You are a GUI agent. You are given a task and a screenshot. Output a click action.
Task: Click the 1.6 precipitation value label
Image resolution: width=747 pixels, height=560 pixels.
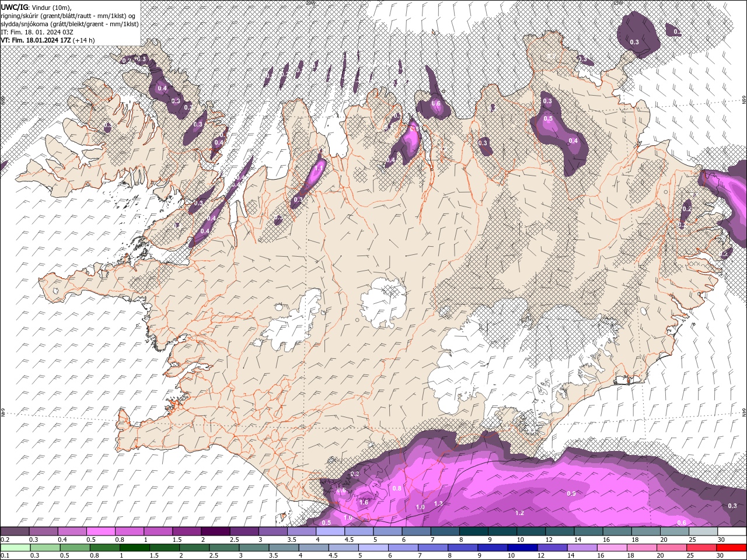point(364,502)
